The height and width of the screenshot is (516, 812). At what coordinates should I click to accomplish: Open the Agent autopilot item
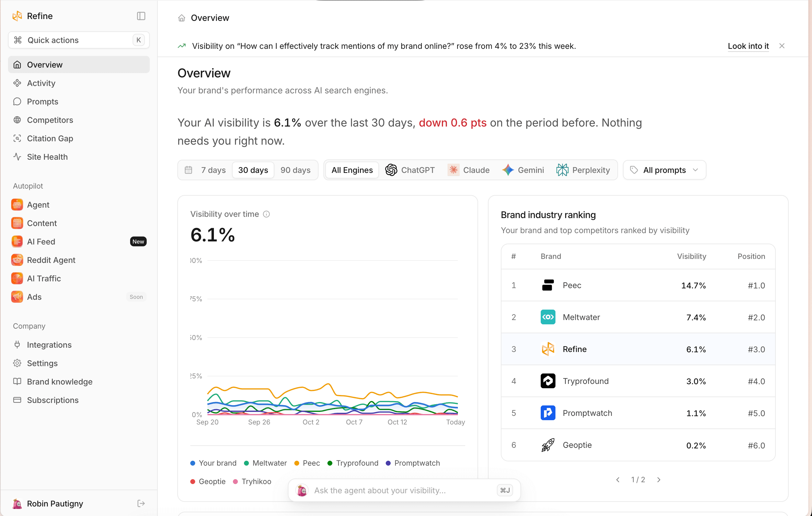point(79,205)
